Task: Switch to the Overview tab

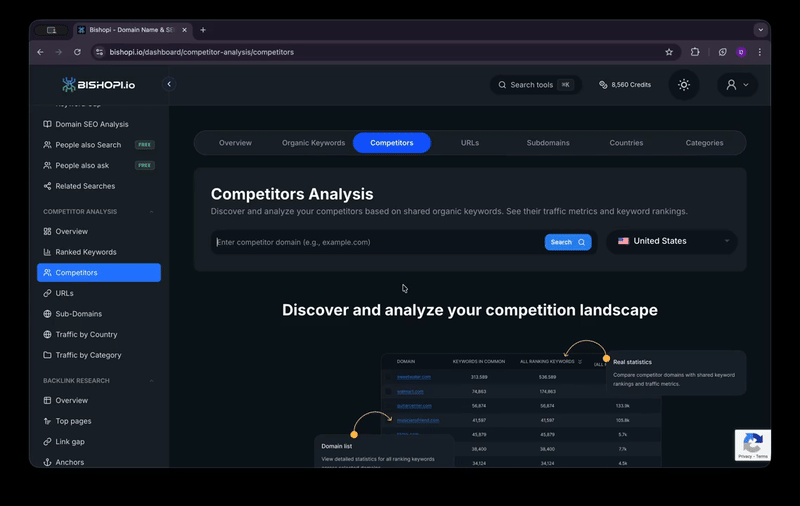Action: (x=235, y=143)
